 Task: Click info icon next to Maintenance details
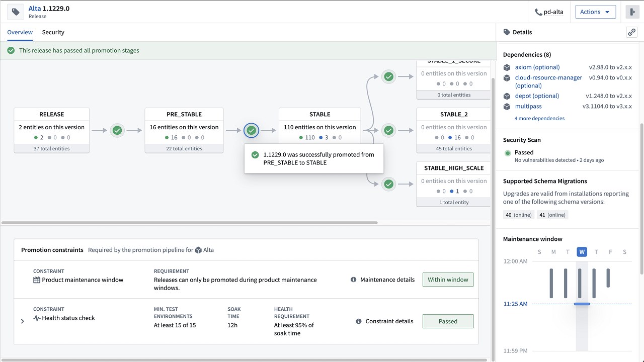[x=354, y=280]
